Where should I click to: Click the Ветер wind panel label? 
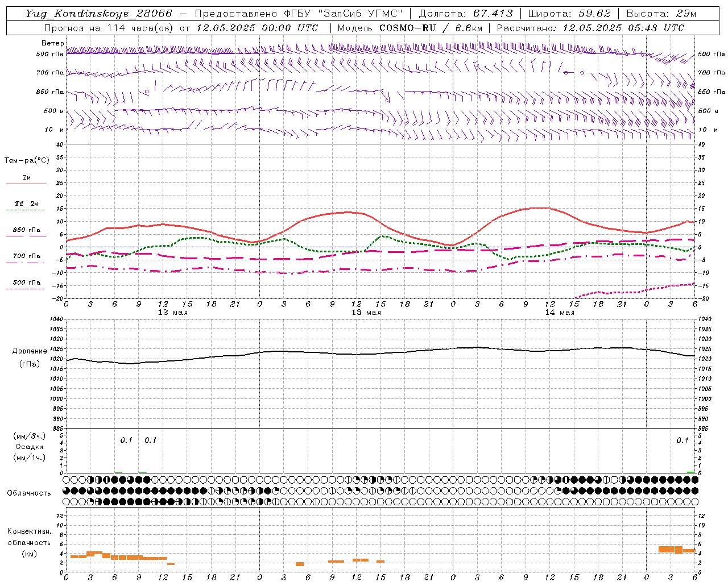[52, 43]
